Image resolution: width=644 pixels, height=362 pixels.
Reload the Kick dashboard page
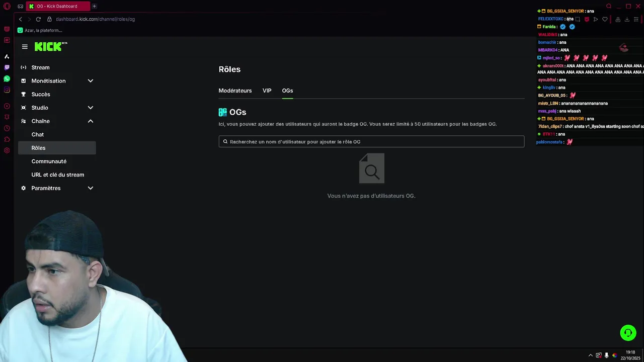click(x=38, y=19)
